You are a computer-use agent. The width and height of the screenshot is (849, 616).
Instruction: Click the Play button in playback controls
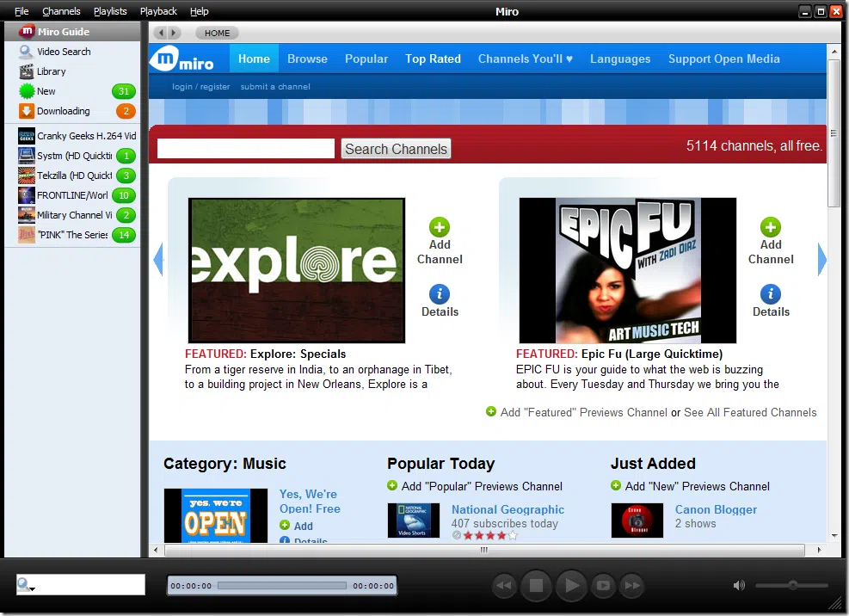(570, 586)
